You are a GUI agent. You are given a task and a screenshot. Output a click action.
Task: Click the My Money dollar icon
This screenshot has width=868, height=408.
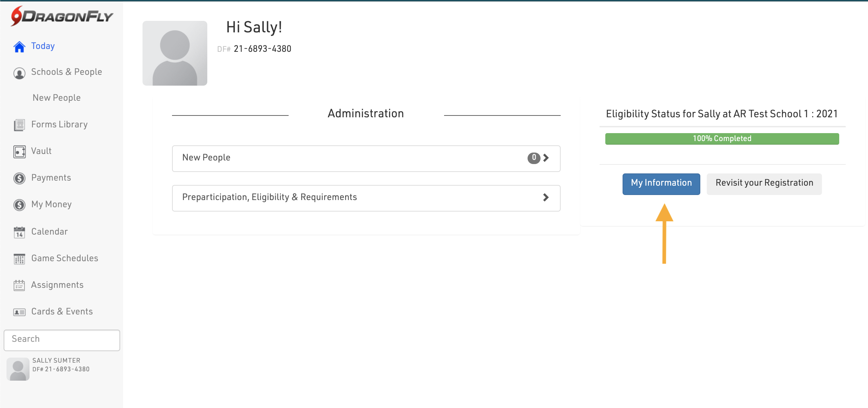[19, 205]
